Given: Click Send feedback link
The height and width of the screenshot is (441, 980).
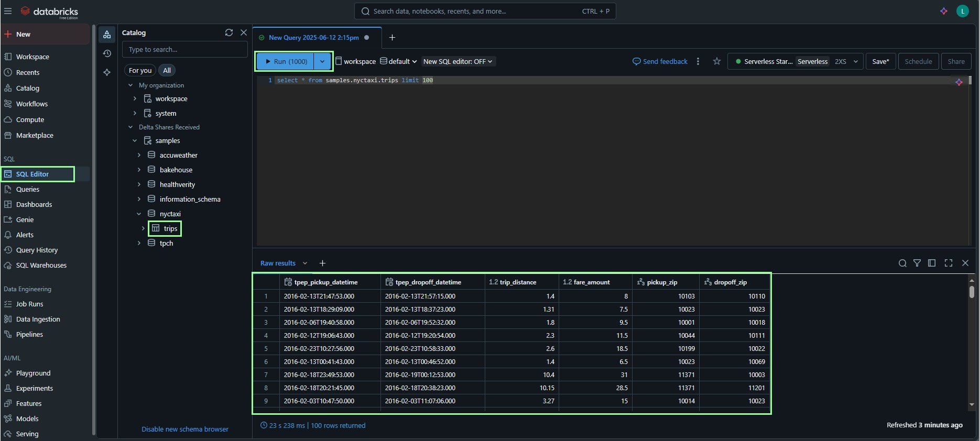Looking at the screenshot, I should pos(660,61).
